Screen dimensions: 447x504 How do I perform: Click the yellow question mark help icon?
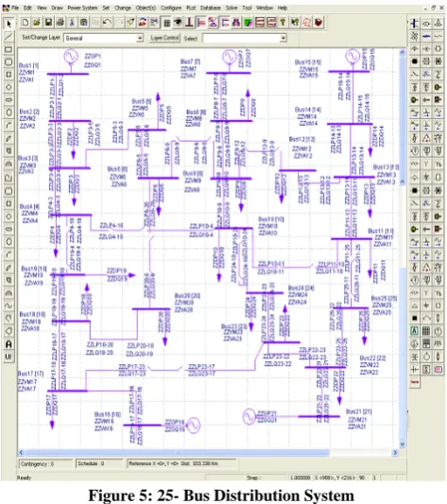tap(283, 22)
